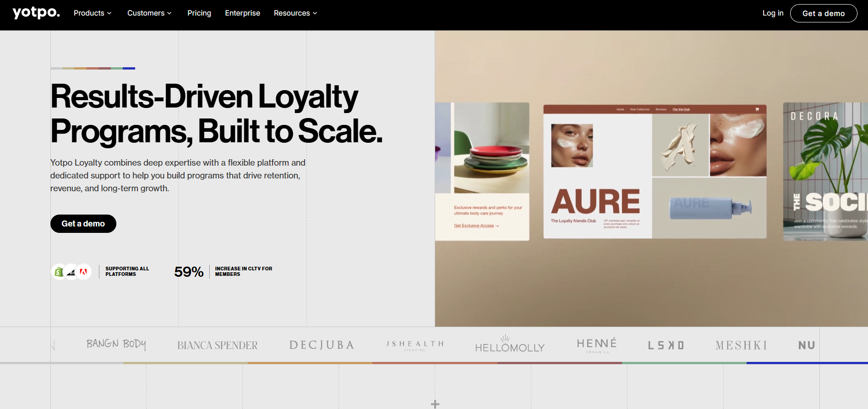
Task: Click the cart icon in AURE card
Action: coord(757,109)
